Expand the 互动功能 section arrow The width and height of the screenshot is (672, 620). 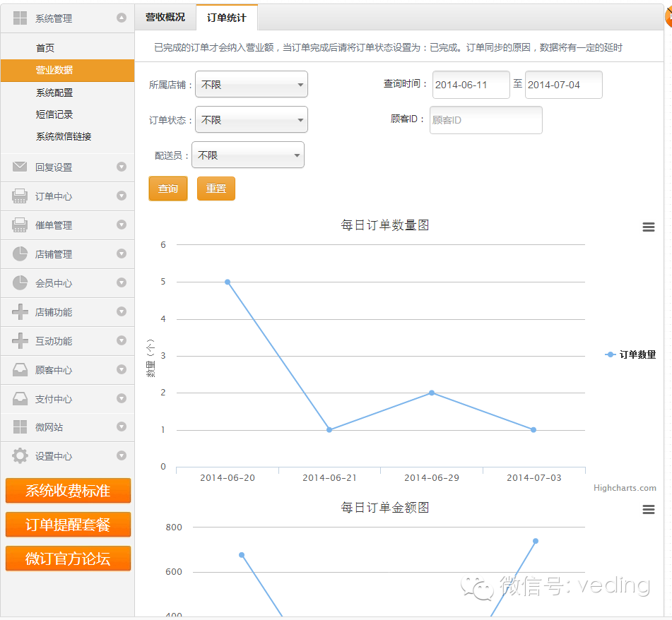click(x=122, y=340)
